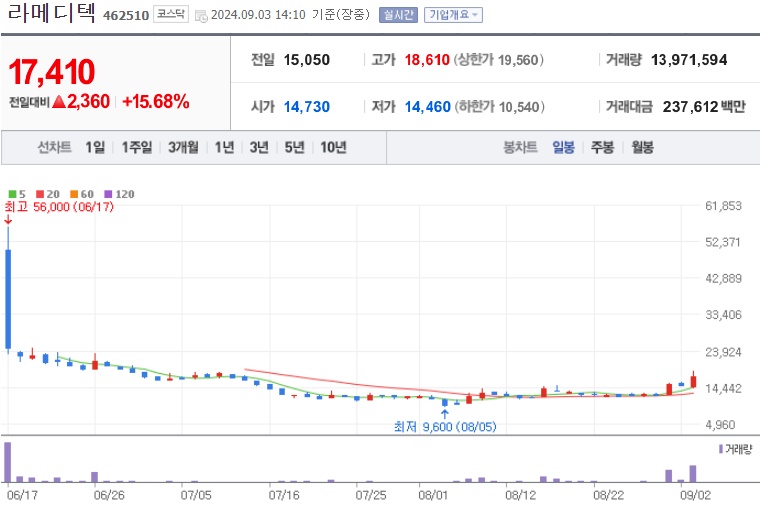Screen dimensions: 760x510
Task: Click the 거래량 value 13,971,594
Action: coord(689,60)
